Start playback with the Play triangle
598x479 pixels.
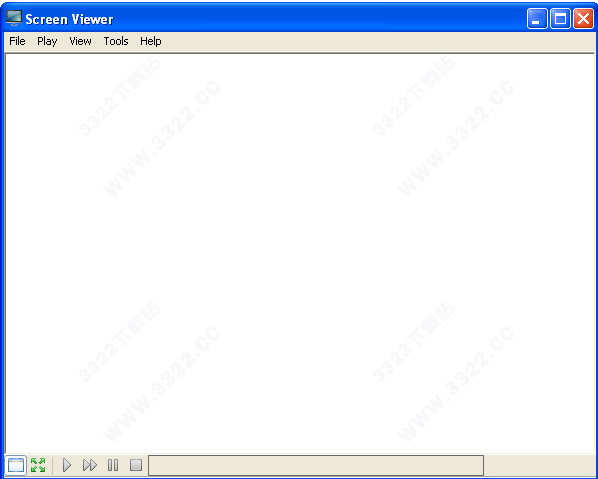(67, 465)
